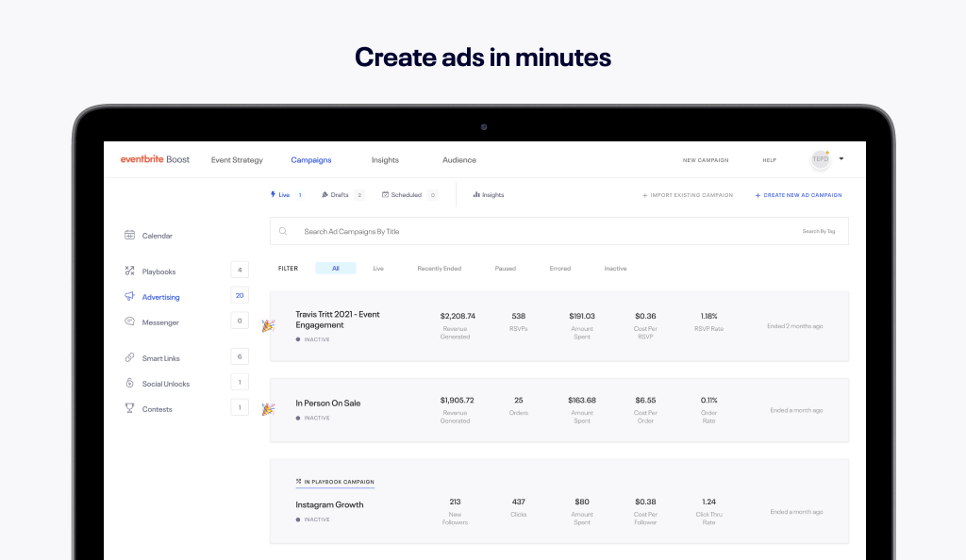
Task: Open Audience in top navigation
Action: click(x=459, y=160)
